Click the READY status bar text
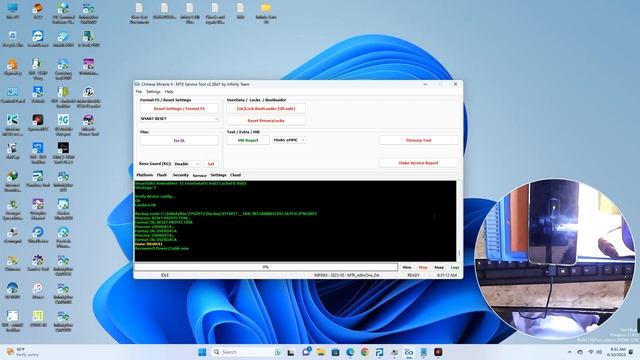The width and height of the screenshot is (640, 360). (413, 275)
